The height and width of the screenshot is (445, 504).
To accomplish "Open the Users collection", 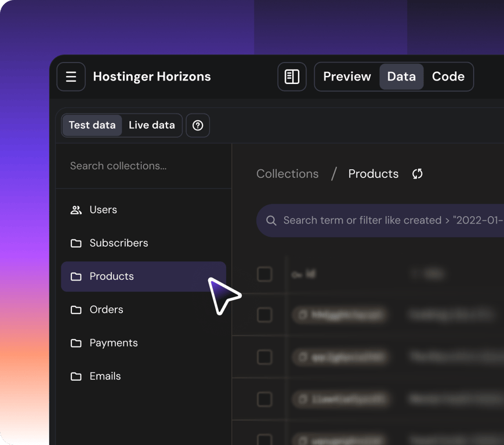I will pyautogui.click(x=143, y=210).
